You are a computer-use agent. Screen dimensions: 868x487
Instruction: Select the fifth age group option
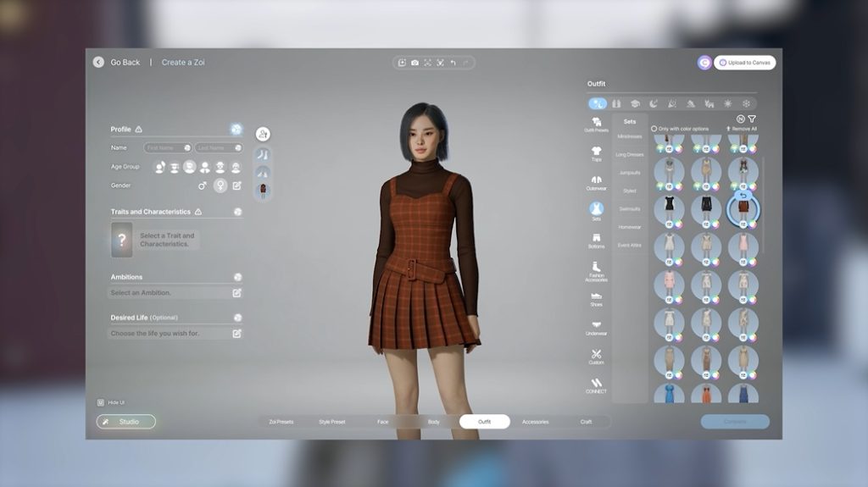pos(220,167)
